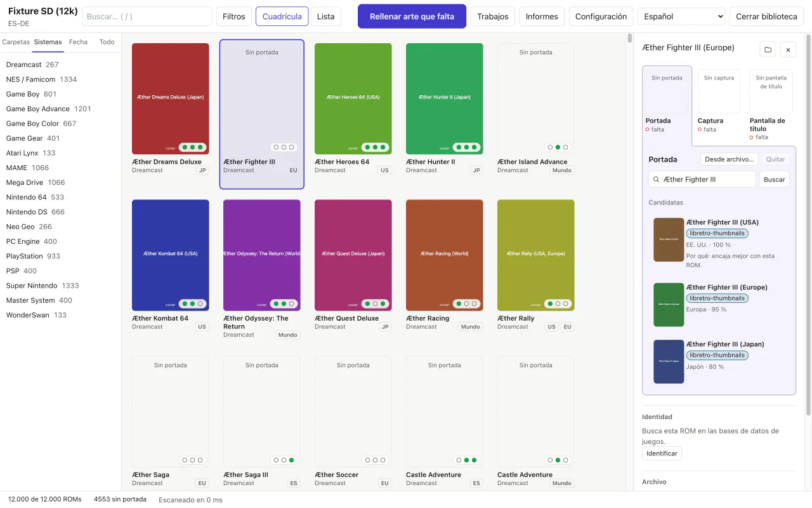Switch to Lista view
The width and height of the screenshot is (812, 508).
(x=325, y=17)
